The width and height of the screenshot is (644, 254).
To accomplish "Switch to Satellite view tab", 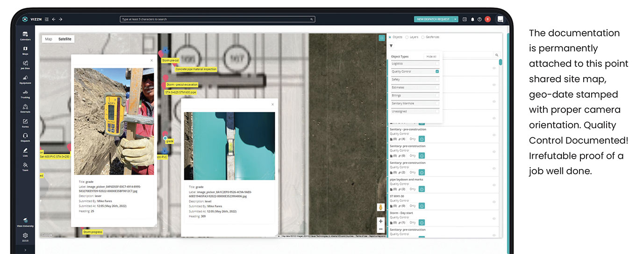I will [65, 39].
